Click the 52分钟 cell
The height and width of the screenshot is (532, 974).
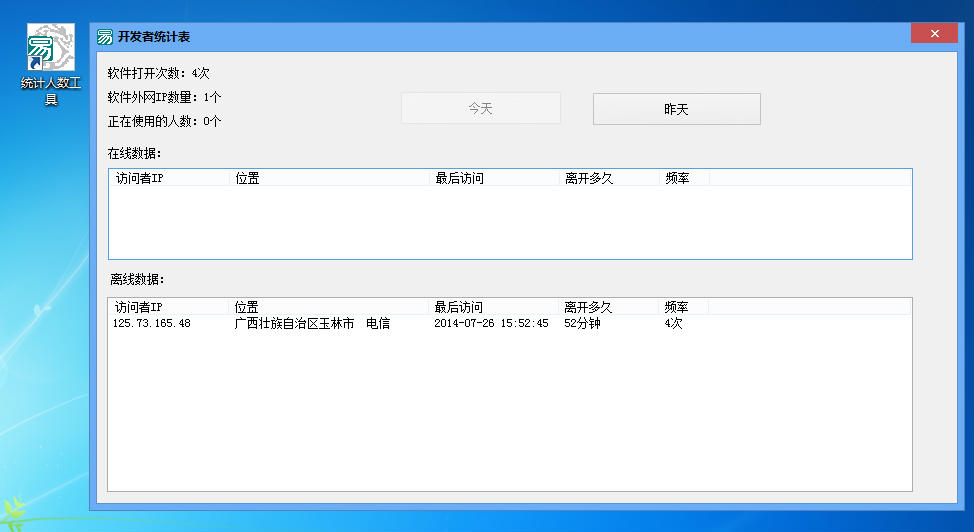pos(582,324)
